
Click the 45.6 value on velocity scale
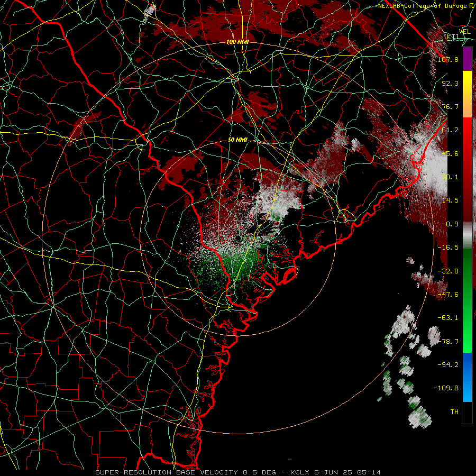[450, 153]
